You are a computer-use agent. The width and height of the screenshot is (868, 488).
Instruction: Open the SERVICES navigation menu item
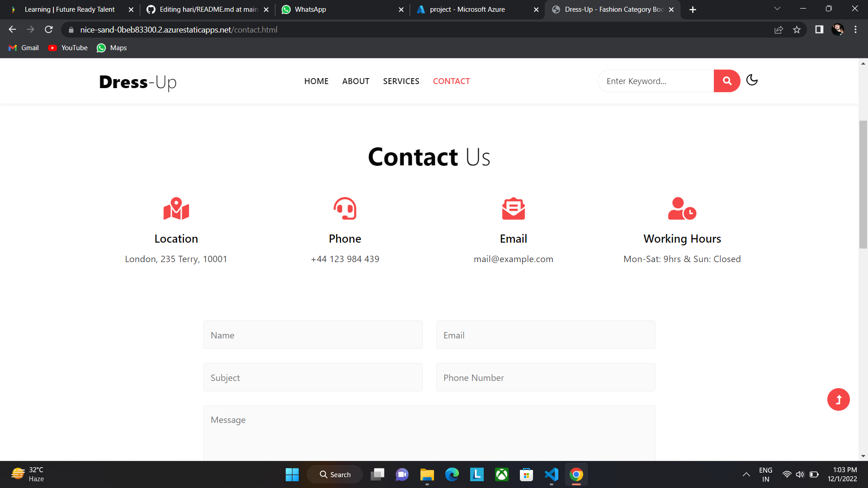pos(401,81)
